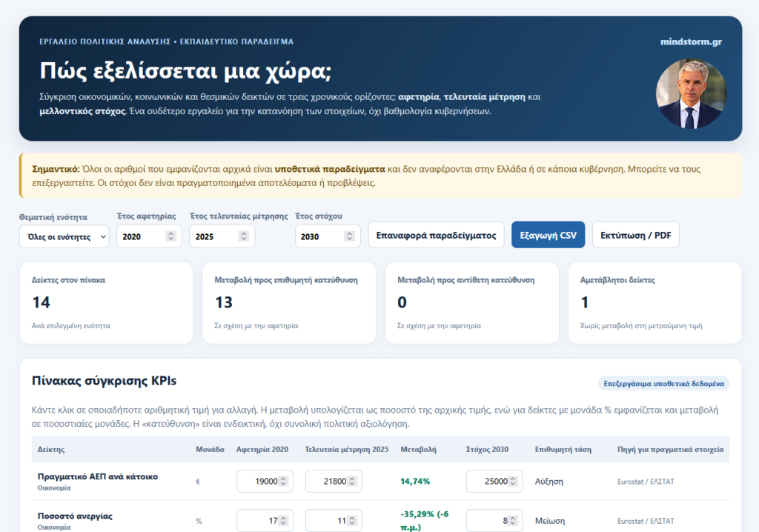Click the Δείκτης column header
The height and width of the screenshot is (532, 759).
tap(51, 449)
